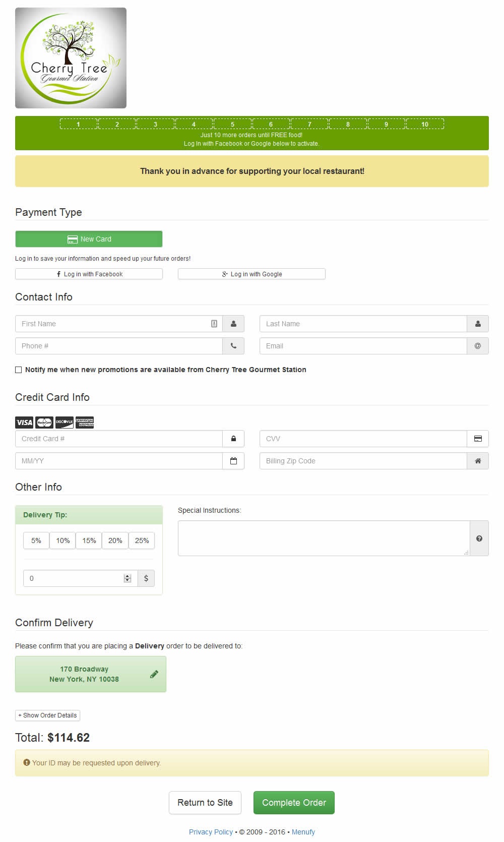Image resolution: width=504 pixels, height=842 pixels.
Task: Click the card icon next to CVV field
Action: coord(478,439)
